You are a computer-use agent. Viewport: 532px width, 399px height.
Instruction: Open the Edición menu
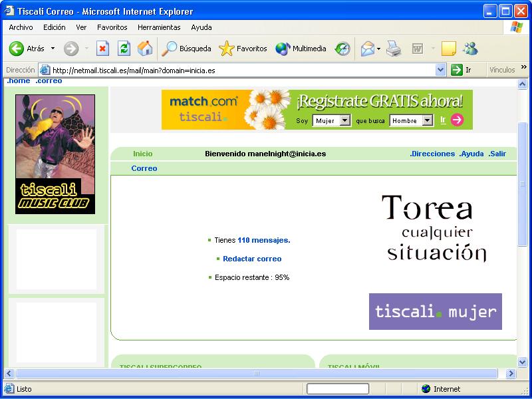[x=55, y=27]
